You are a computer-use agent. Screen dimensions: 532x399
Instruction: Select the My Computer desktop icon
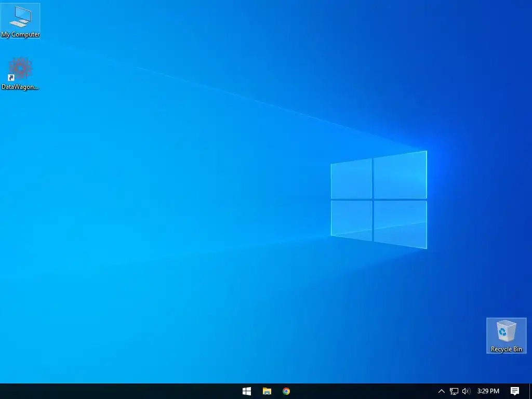pos(20,21)
